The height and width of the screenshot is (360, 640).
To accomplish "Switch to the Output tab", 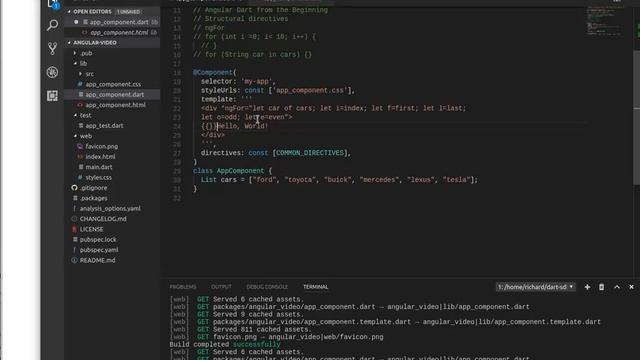I will (221, 287).
